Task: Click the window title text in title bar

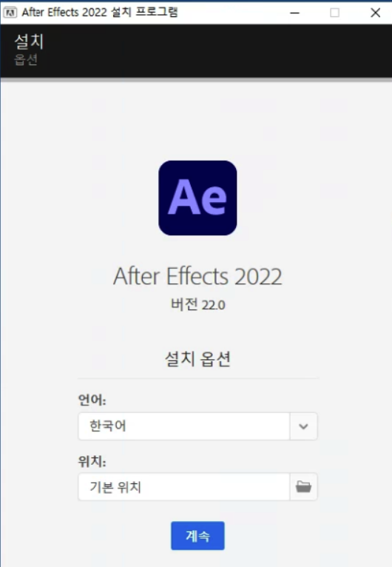Action: (100, 13)
